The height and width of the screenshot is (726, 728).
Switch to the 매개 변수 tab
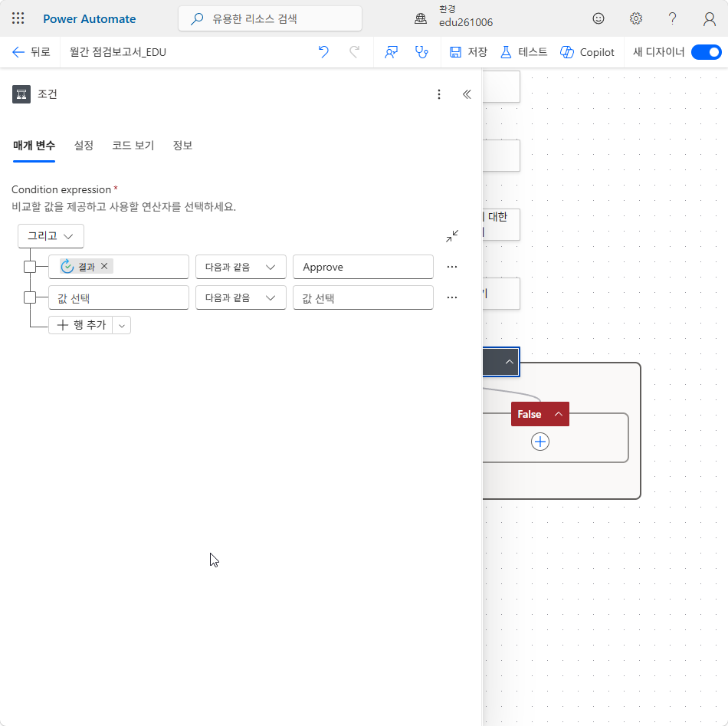point(34,146)
